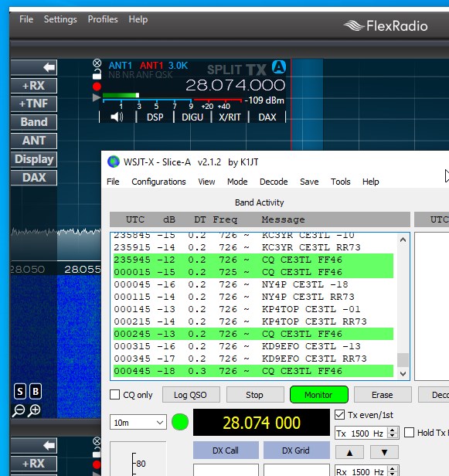Click the red record button on slice
The width and height of the screenshot is (449, 476).
(x=97, y=87)
